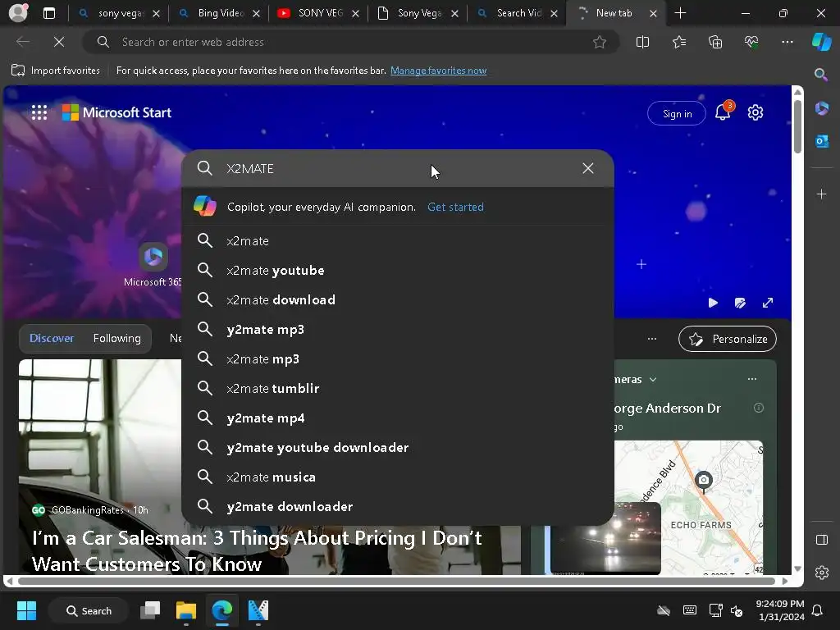
Task: Expand the background to full view
Action: [768, 303]
